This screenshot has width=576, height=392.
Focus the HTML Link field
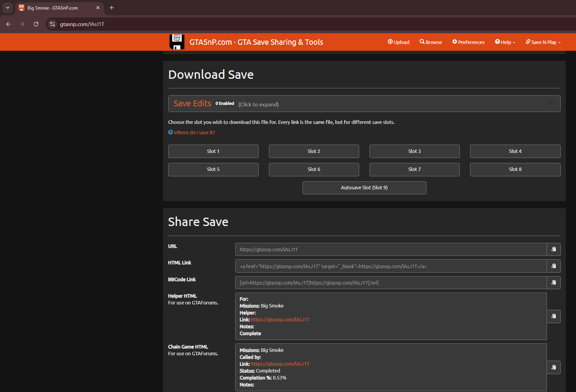coord(391,266)
